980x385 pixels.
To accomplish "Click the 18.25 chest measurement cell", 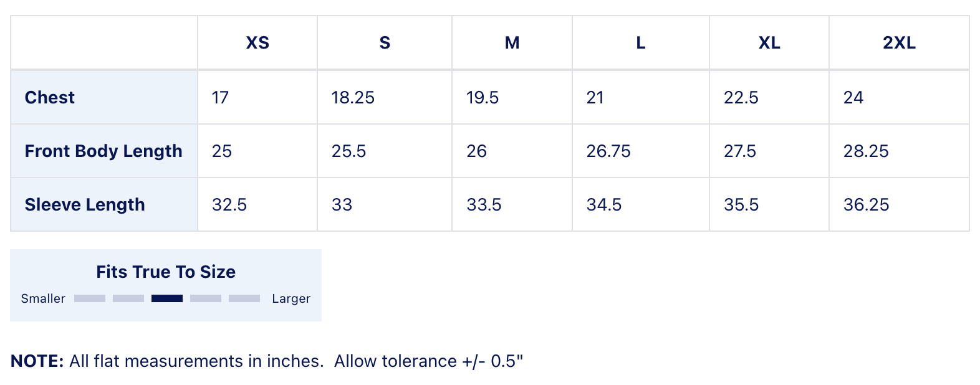I will point(353,98).
